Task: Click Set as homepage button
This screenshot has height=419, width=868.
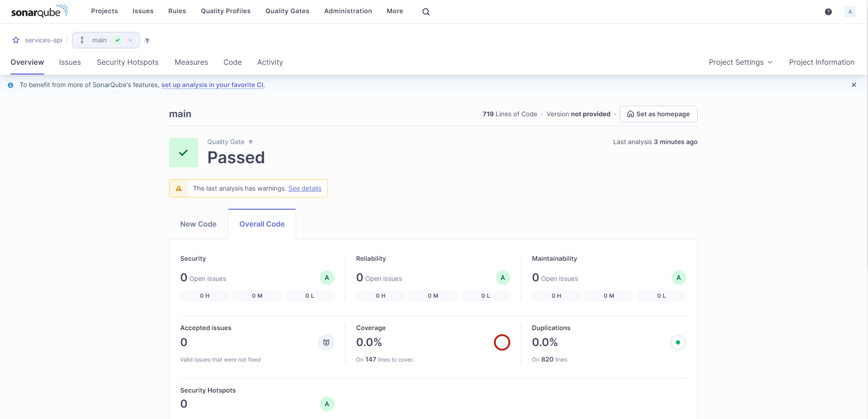Action: pos(658,114)
